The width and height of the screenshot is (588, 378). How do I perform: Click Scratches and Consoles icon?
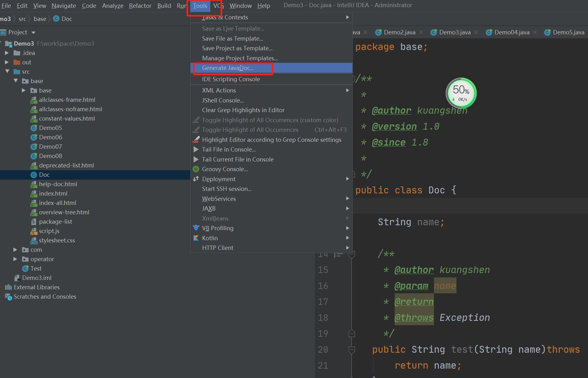[8, 297]
